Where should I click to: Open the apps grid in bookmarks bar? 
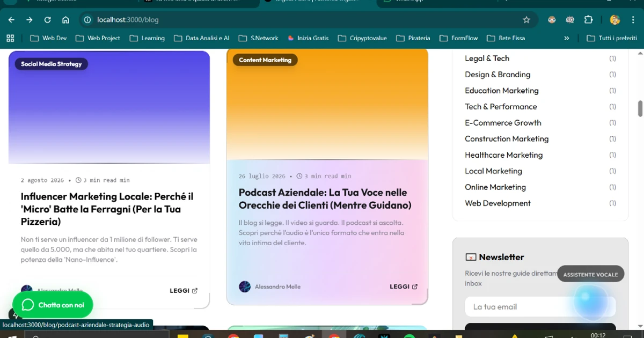(x=10, y=38)
